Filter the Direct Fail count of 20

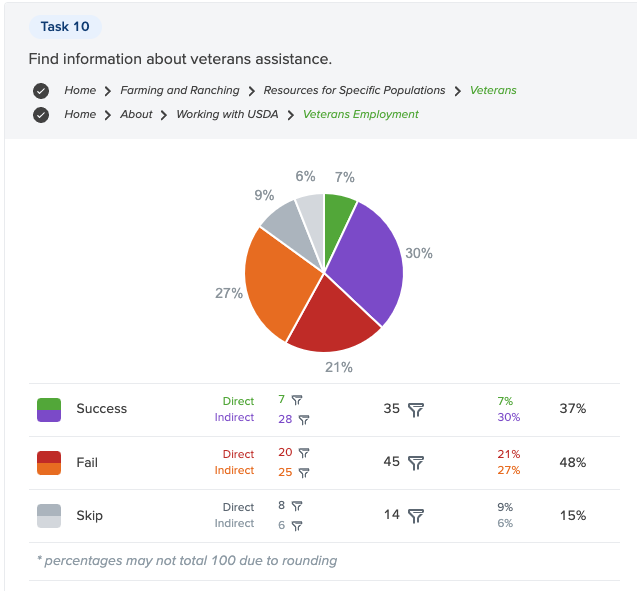point(303,453)
